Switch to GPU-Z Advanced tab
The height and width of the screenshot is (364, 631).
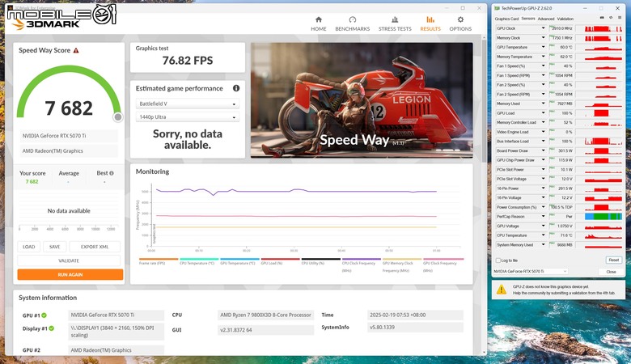tap(546, 19)
